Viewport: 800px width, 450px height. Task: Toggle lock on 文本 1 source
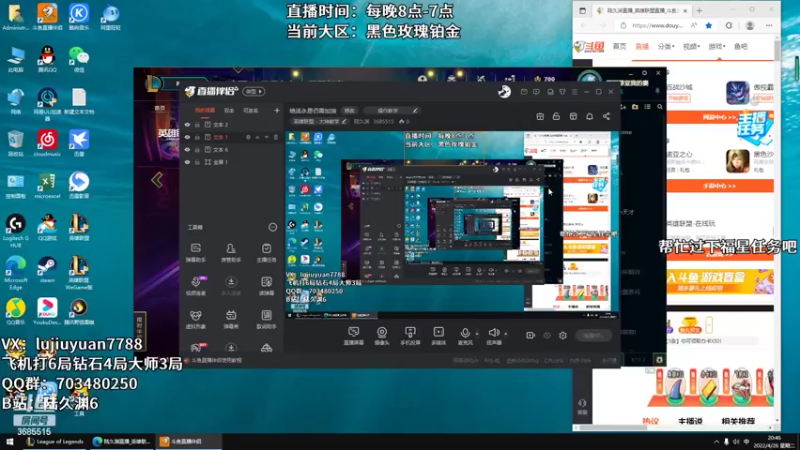pos(197,137)
